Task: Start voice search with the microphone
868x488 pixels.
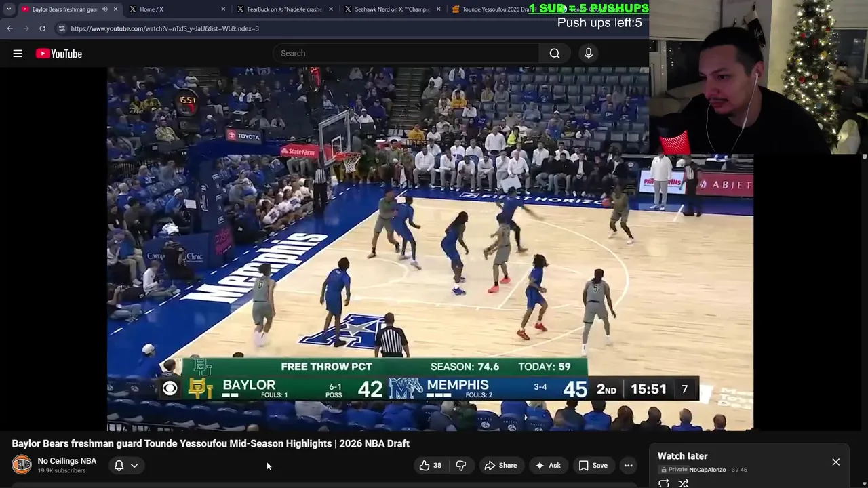Action: pos(589,54)
